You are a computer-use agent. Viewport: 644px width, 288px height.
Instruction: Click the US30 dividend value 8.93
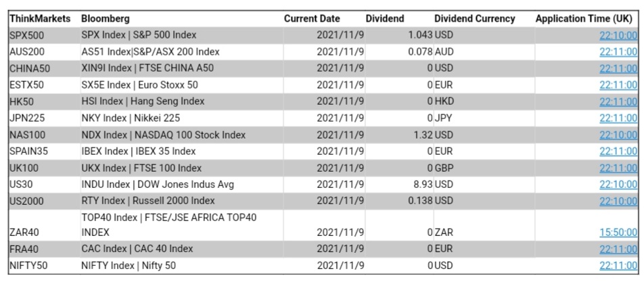pyautogui.click(x=422, y=185)
